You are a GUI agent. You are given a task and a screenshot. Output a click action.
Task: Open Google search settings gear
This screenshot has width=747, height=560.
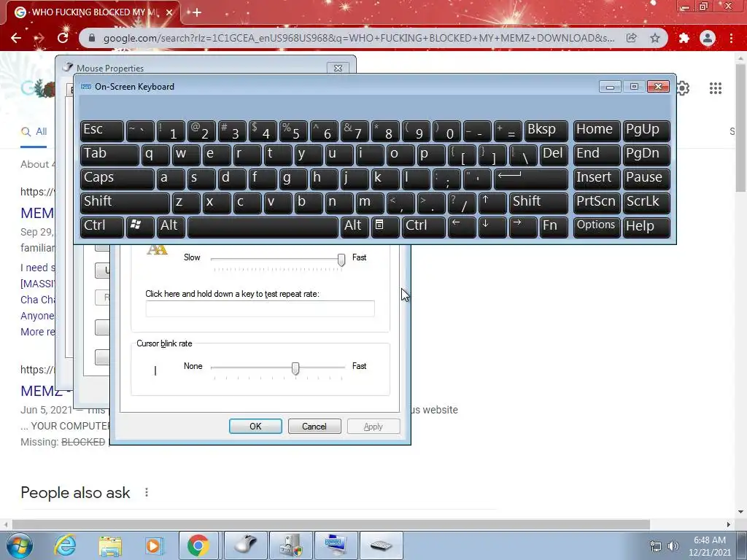pos(683,88)
